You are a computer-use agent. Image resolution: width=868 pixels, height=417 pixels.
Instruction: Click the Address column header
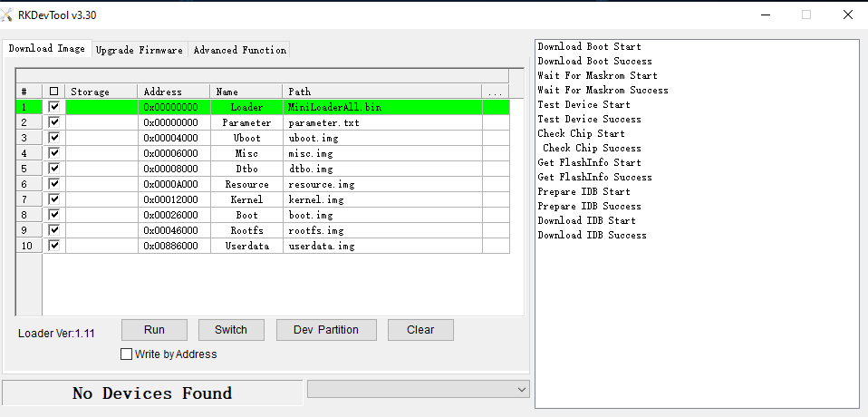click(174, 92)
